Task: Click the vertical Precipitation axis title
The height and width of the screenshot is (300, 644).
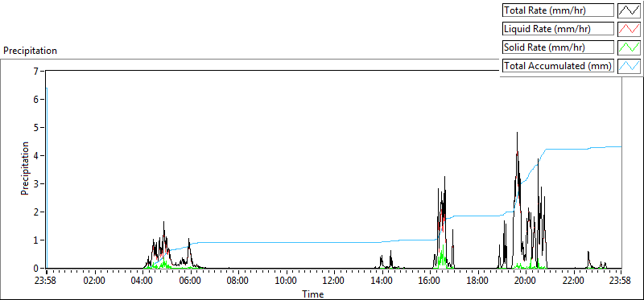Action: (25, 168)
